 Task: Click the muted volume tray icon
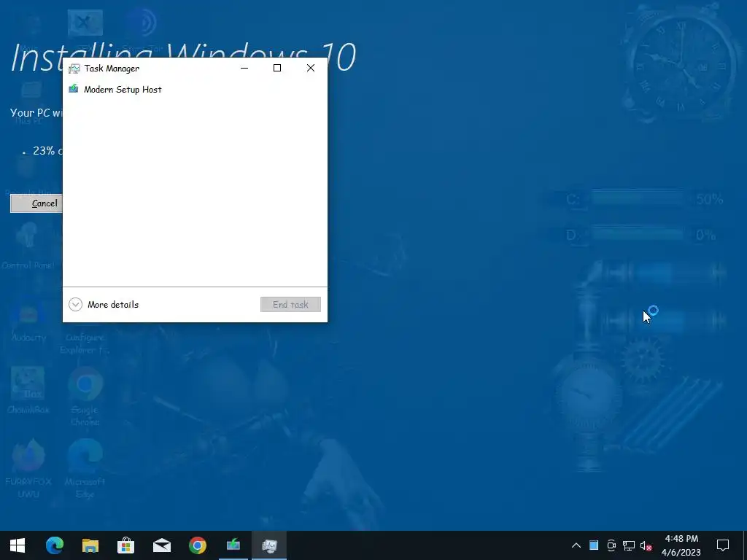pyautogui.click(x=646, y=545)
